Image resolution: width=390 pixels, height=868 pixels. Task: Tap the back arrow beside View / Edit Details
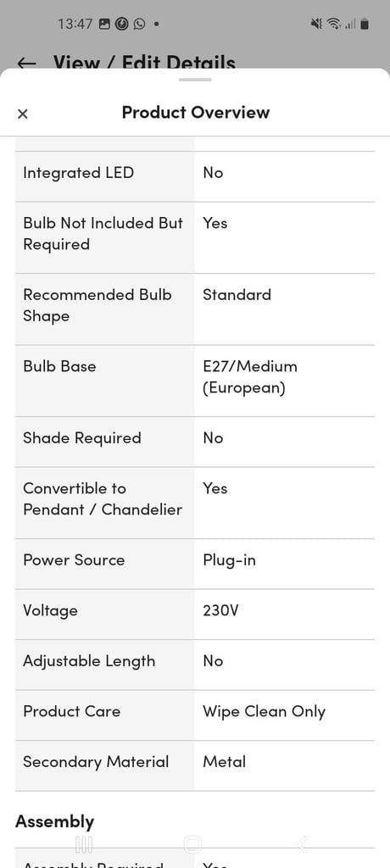click(26, 63)
